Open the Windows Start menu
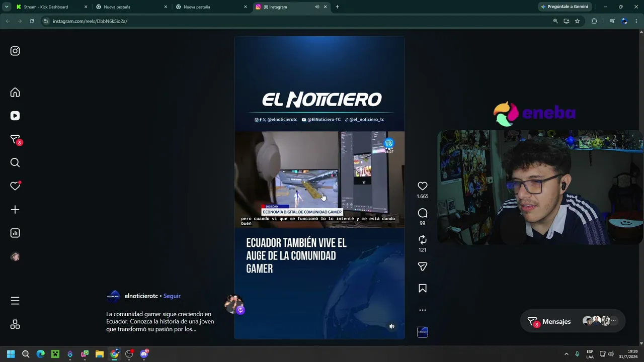This screenshot has width=644, height=362. click(x=11, y=354)
